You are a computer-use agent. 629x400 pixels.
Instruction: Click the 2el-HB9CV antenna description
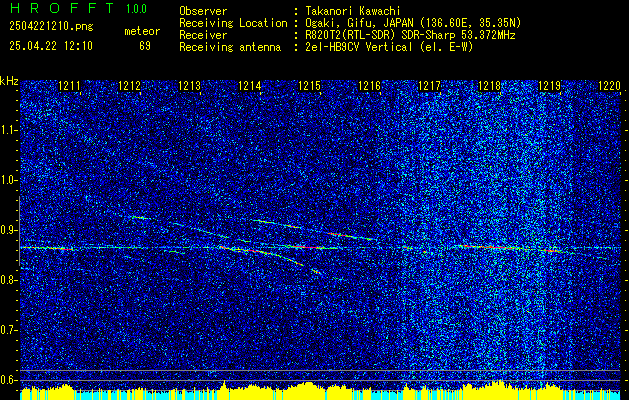click(x=390, y=47)
